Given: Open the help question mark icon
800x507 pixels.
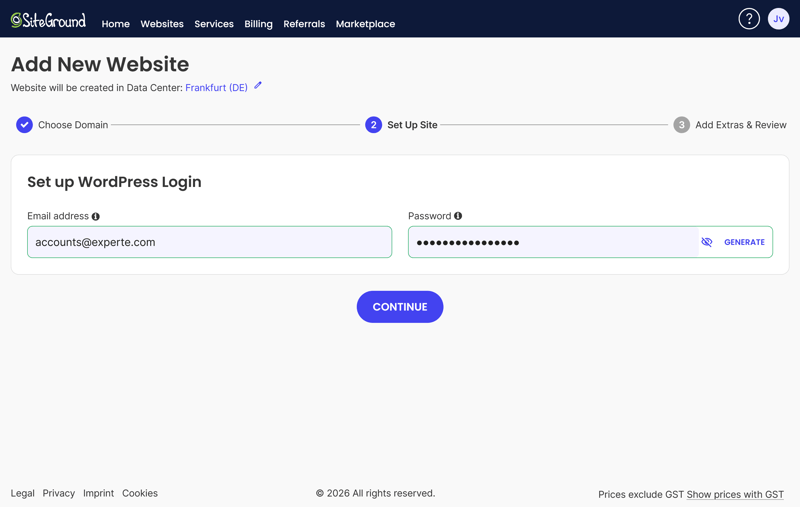Looking at the screenshot, I should coord(748,19).
